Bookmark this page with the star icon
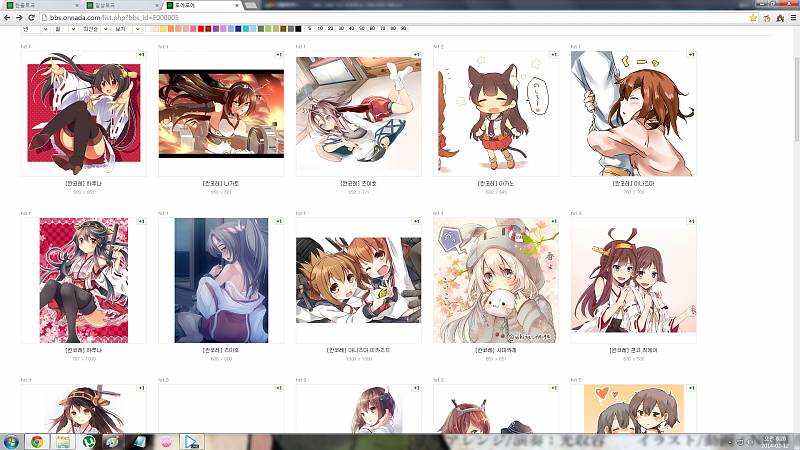The height and width of the screenshot is (450, 800). [752, 17]
